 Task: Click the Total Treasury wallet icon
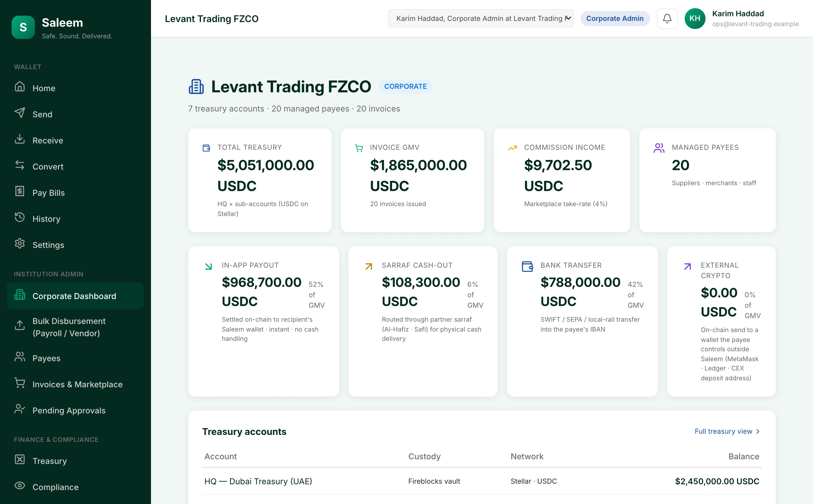pos(206,148)
